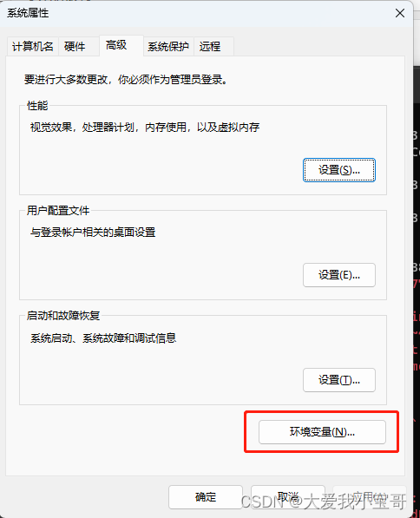Open startup and recovery 设置(T) button

point(339,380)
